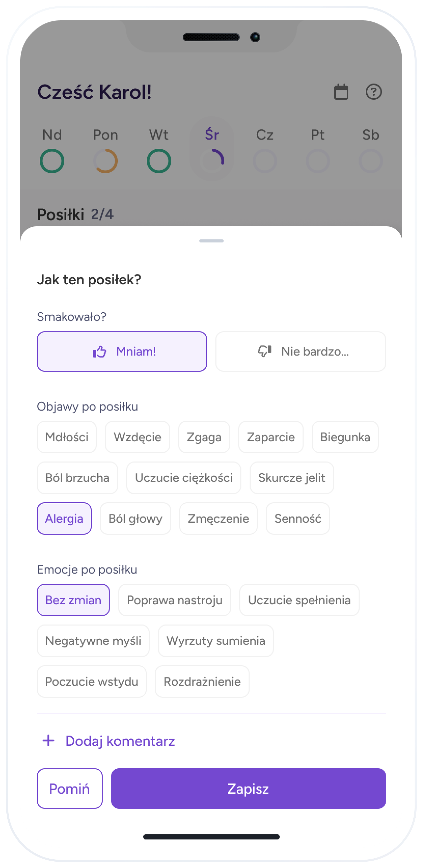Click the thumbs-down icon on Nie bardzo
Image resolution: width=423 pixels, height=868 pixels.
pos(265,351)
